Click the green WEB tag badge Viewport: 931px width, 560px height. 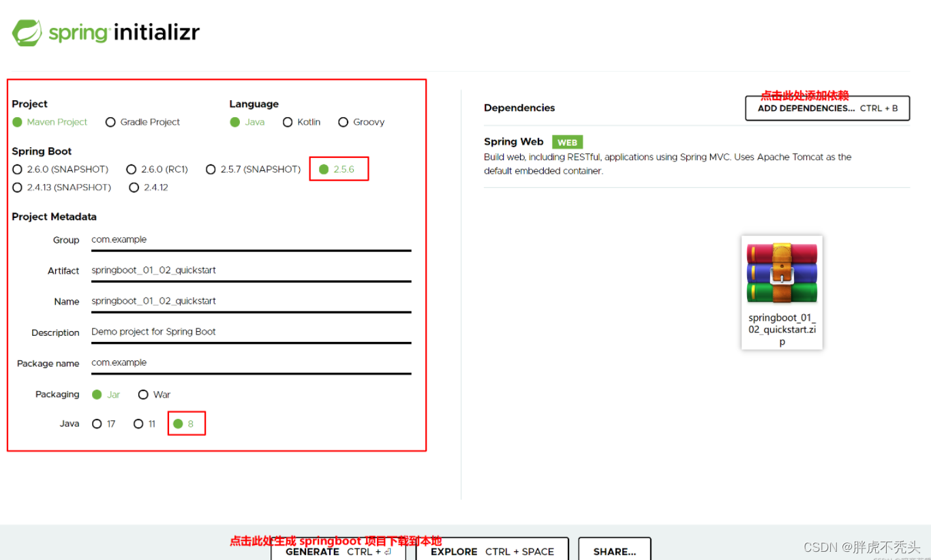[x=567, y=142]
